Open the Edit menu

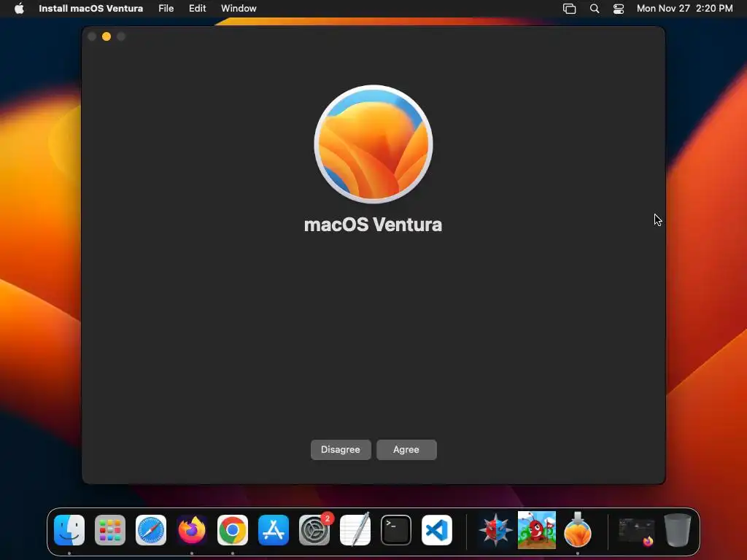point(197,8)
